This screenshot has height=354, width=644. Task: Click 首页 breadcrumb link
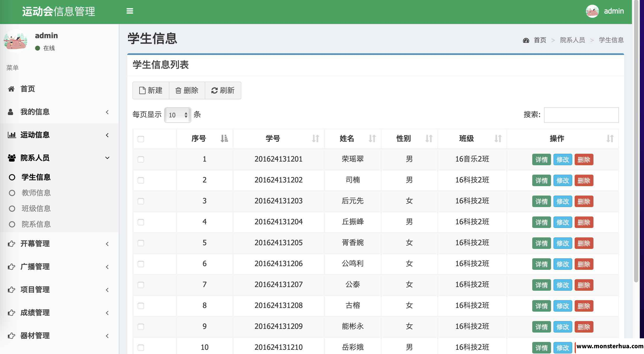tap(540, 40)
